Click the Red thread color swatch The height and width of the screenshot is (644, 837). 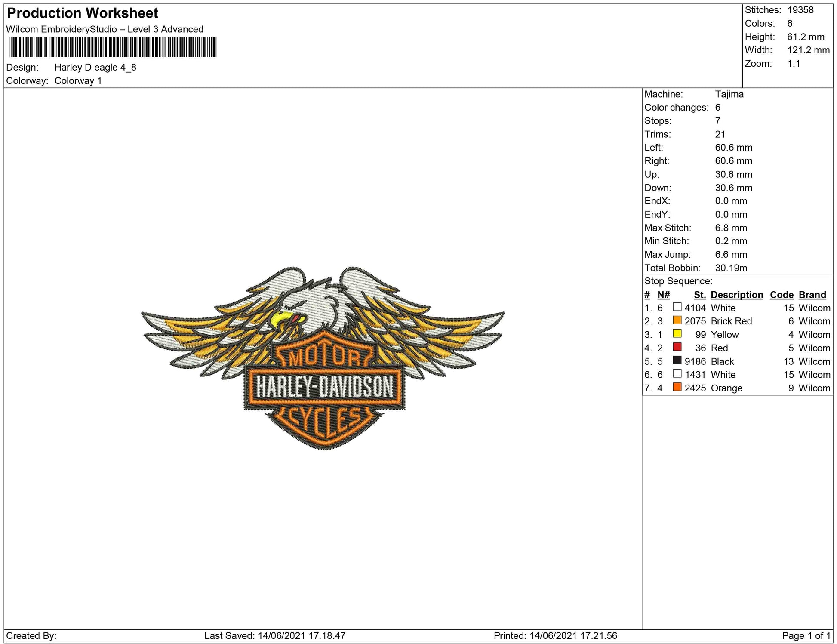click(x=677, y=347)
